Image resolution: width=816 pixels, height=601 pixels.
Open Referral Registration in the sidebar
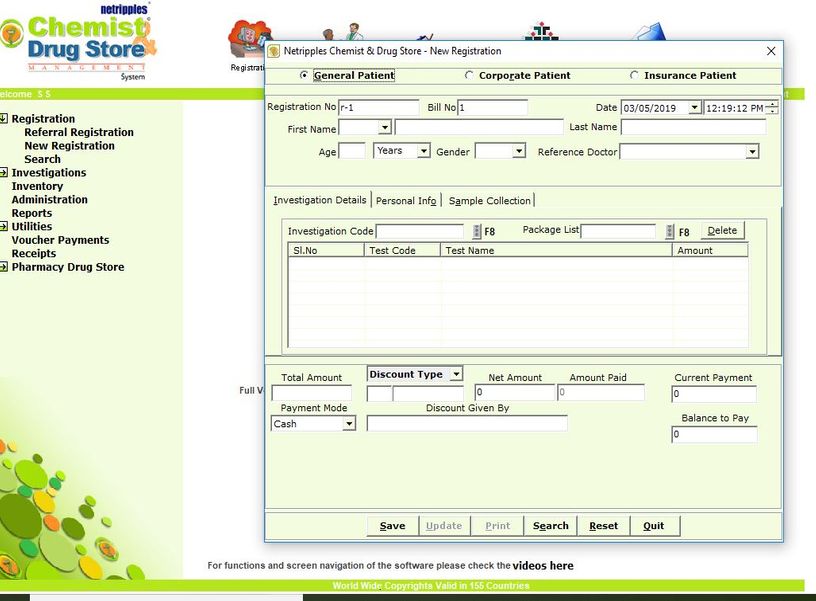coord(79,132)
